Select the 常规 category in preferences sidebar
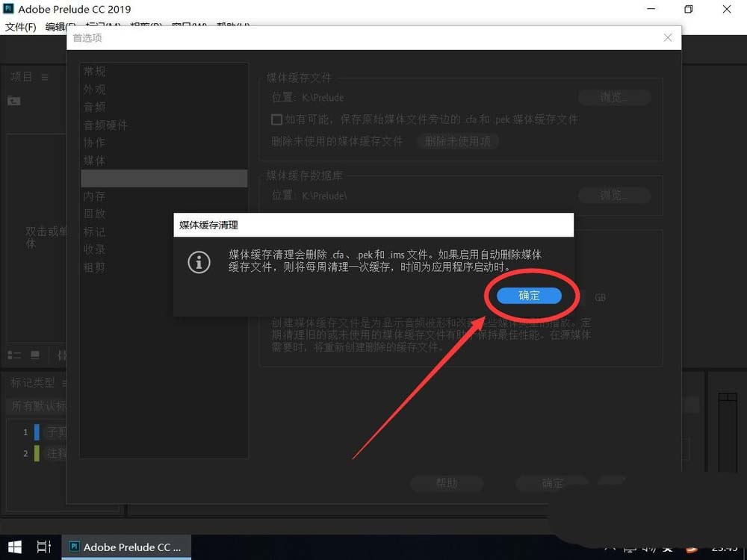Image resolution: width=747 pixels, height=560 pixels. (95, 71)
